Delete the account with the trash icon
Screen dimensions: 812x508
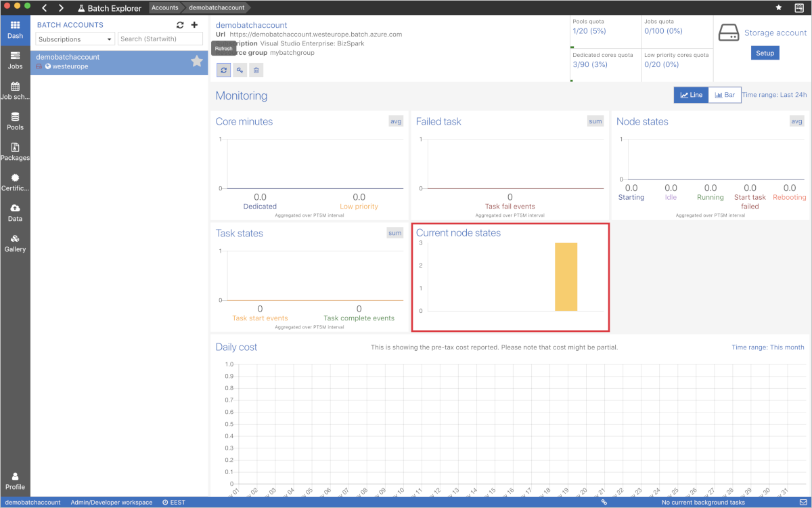click(256, 70)
